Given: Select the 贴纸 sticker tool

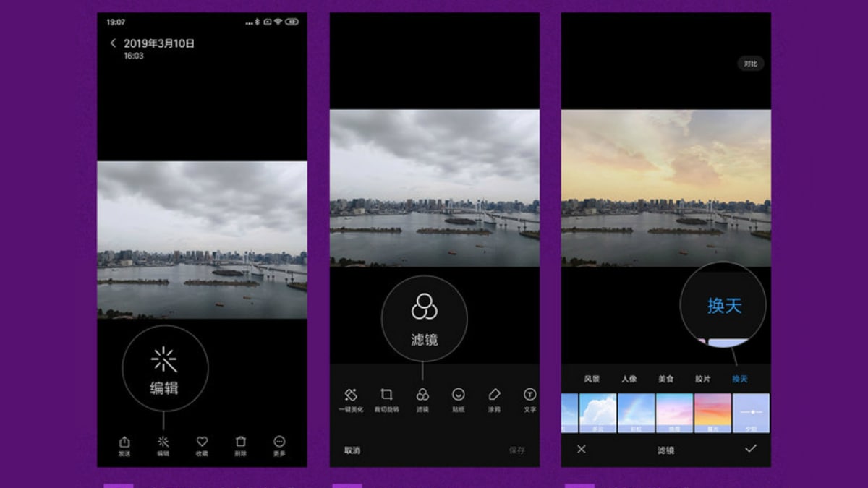Looking at the screenshot, I should coord(458,398).
